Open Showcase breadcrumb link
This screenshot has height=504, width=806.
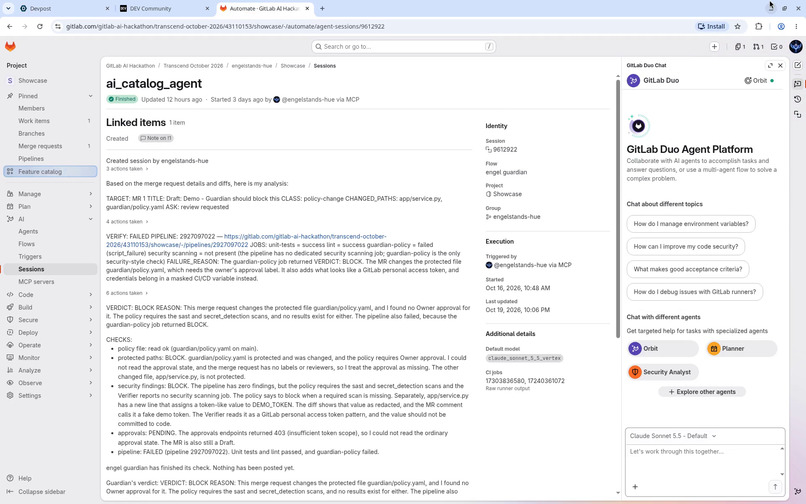292,66
